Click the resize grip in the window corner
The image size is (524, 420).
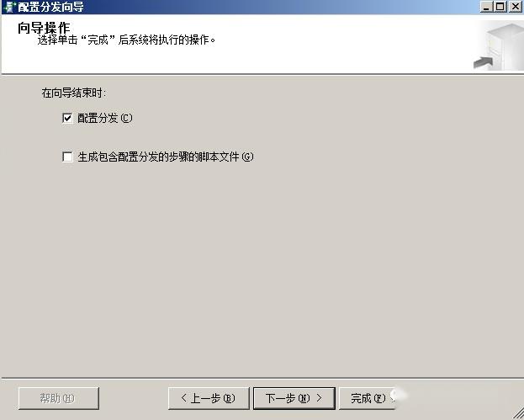pos(518,413)
